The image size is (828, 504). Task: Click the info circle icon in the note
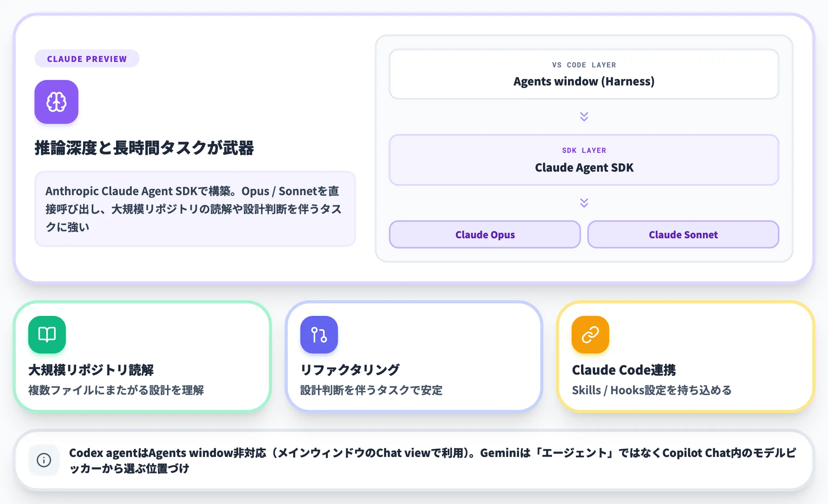pyautogui.click(x=44, y=460)
